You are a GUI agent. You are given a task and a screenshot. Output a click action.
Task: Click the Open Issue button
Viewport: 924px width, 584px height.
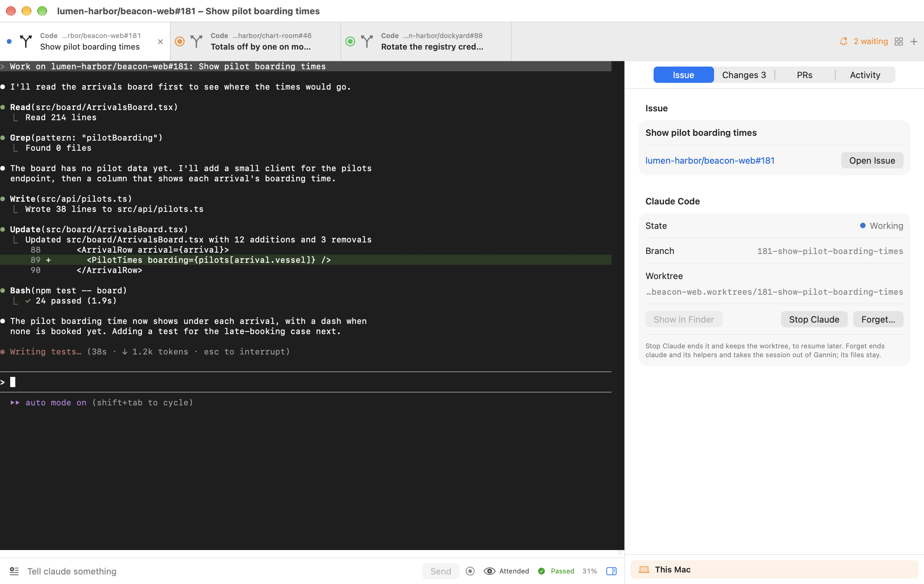[x=872, y=160]
